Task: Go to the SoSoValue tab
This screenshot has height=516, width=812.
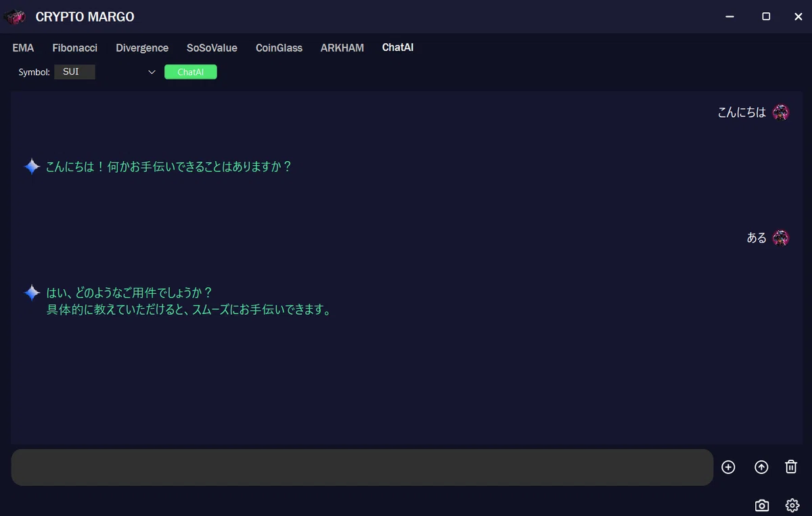Action: 212,48
